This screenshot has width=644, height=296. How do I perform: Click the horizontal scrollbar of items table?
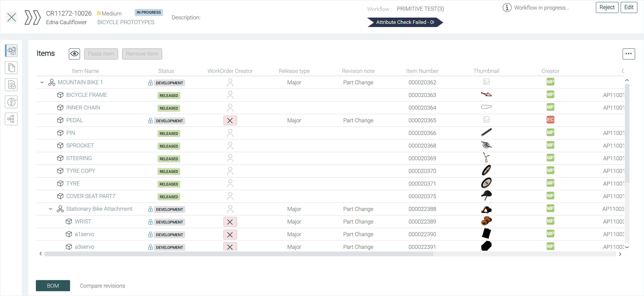click(x=239, y=254)
